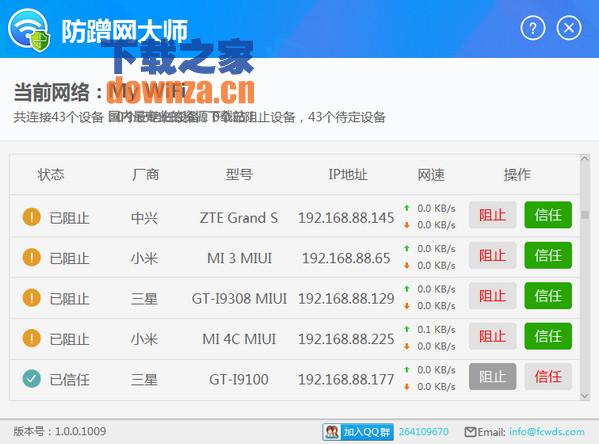
Task: Select the GT-I9308 MIUI model cell
Action: click(x=239, y=299)
